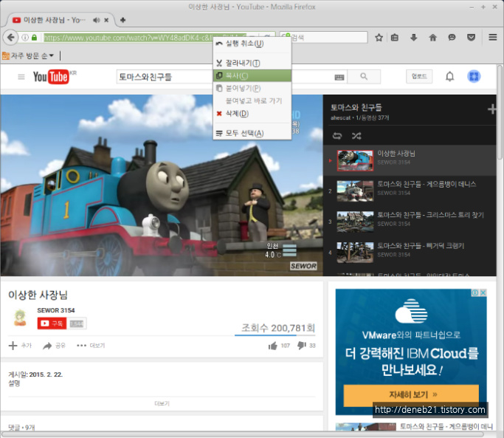Screen dimensions: 504x438
Task: Expand the description with '더보기'
Action: click(162, 403)
